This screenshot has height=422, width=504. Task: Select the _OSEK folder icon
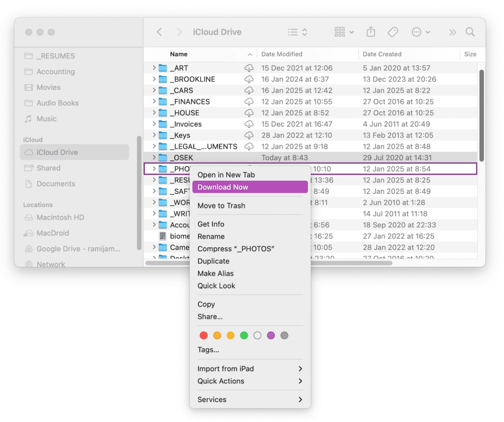pyautogui.click(x=163, y=157)
